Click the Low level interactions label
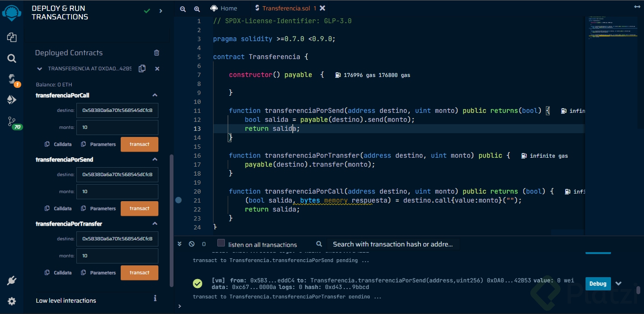This screenshot has width=644, height=314. pyautogui.click(x=66, y=300)
